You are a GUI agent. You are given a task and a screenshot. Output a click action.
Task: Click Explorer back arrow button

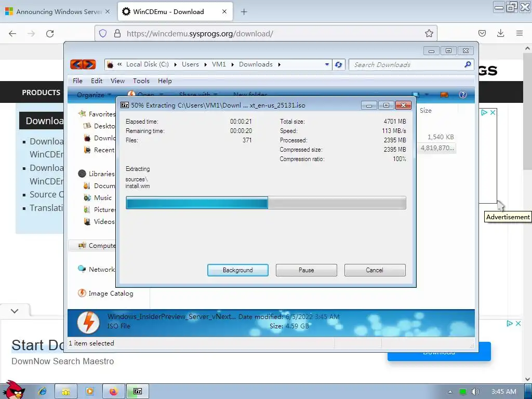pyautogui.click(x=77, y=64)
